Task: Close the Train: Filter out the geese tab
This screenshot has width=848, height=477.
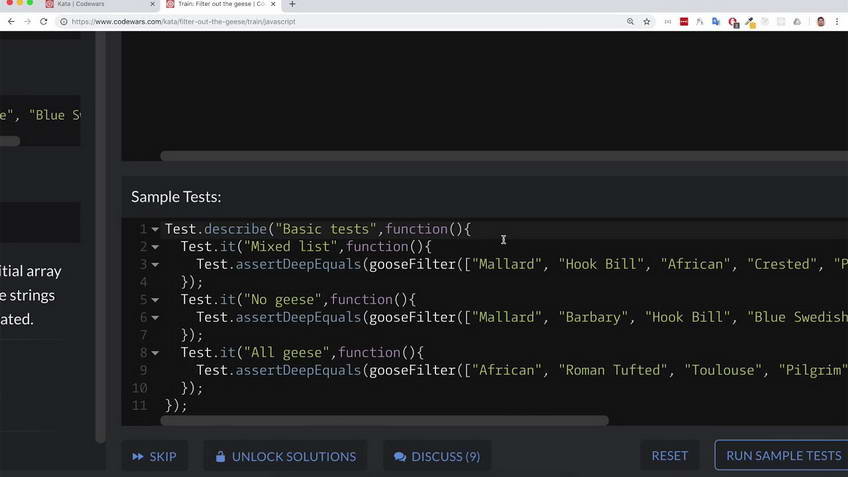Action: pos(273,4)
